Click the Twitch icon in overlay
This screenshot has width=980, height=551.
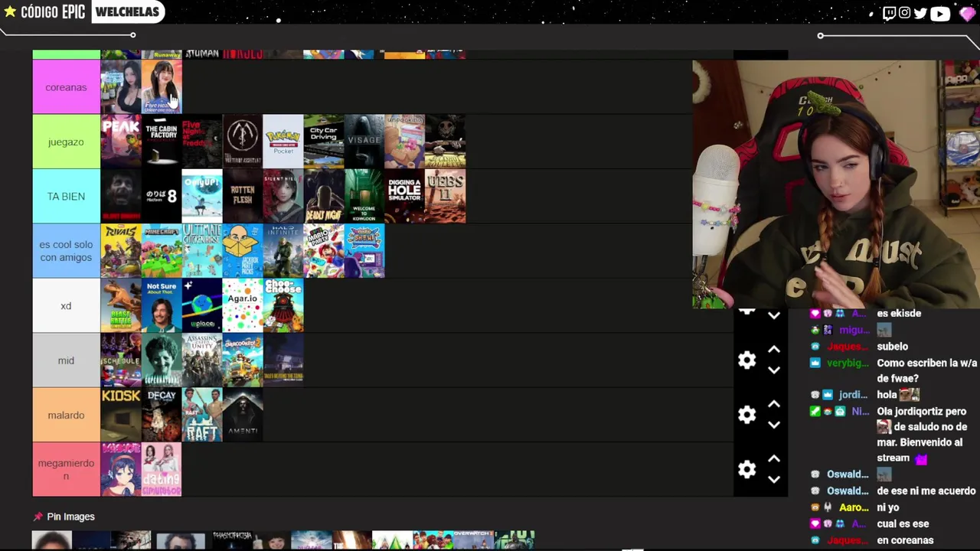[889, 13]
